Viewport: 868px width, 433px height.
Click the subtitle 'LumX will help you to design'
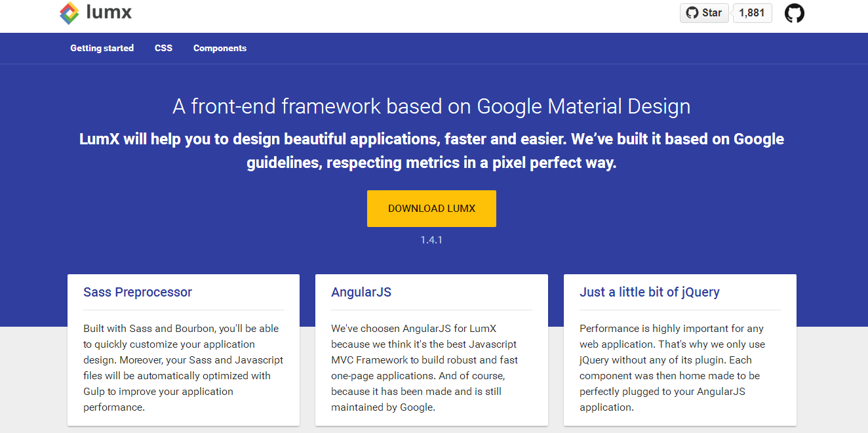[x=431, y=151]
